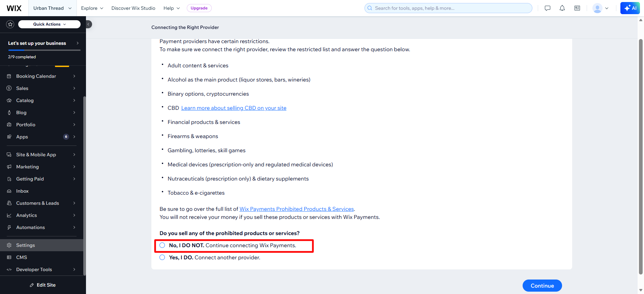Open Wix Payments Prohibited Products link
644x294 pixels.
(297, 209)
